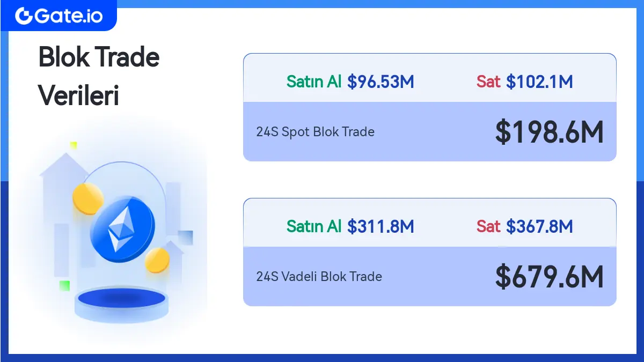
Task: Click the small yellow square decoration
Action: click(x=74, y=145)
